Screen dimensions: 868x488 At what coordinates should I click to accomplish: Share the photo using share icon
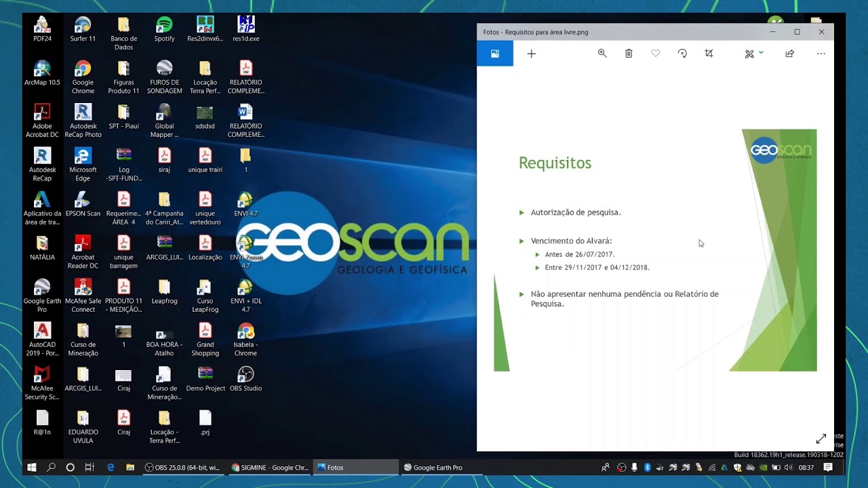pos(789,54)
